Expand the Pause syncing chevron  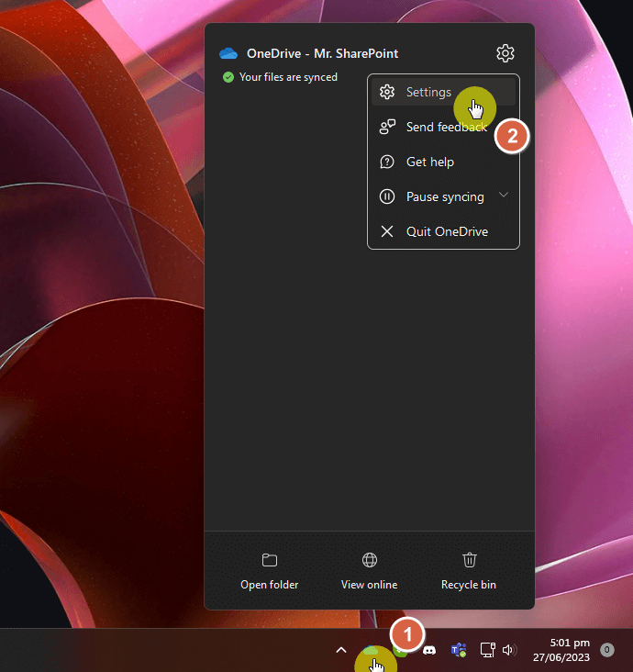point(504,195)
